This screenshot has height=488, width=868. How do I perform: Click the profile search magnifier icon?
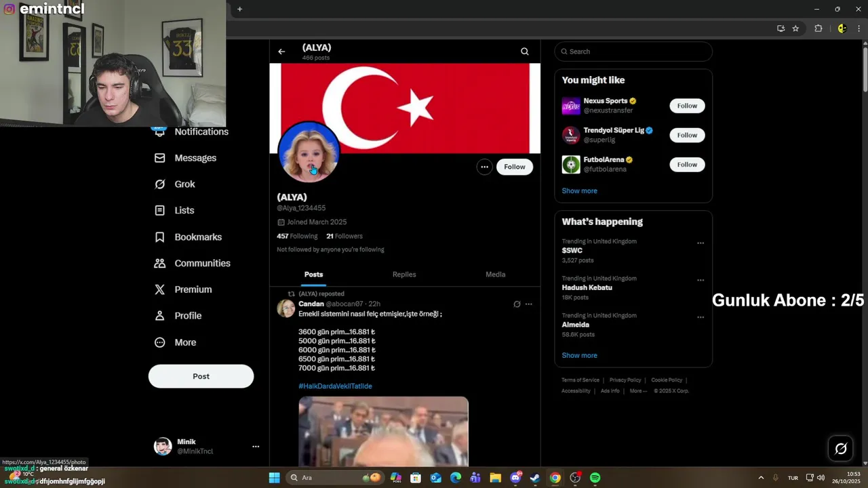(524, 52)
